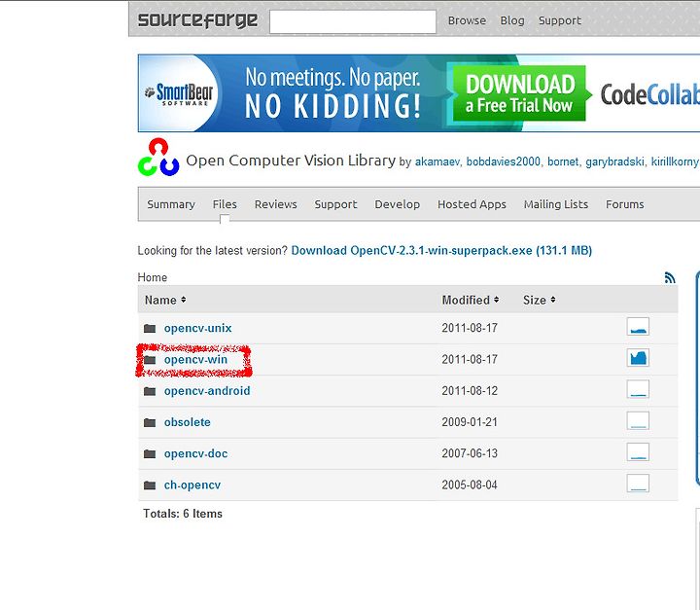The image size is (700, 610).
Task: Open the opencv-android folder link
Action: [x=207, y=390]
